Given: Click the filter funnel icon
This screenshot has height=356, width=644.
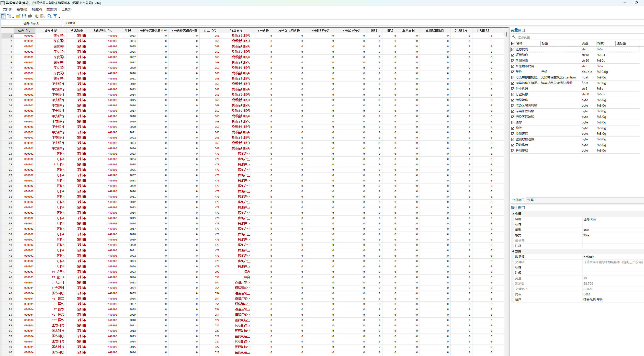Looking at the screenshot, I should [55, 16].
